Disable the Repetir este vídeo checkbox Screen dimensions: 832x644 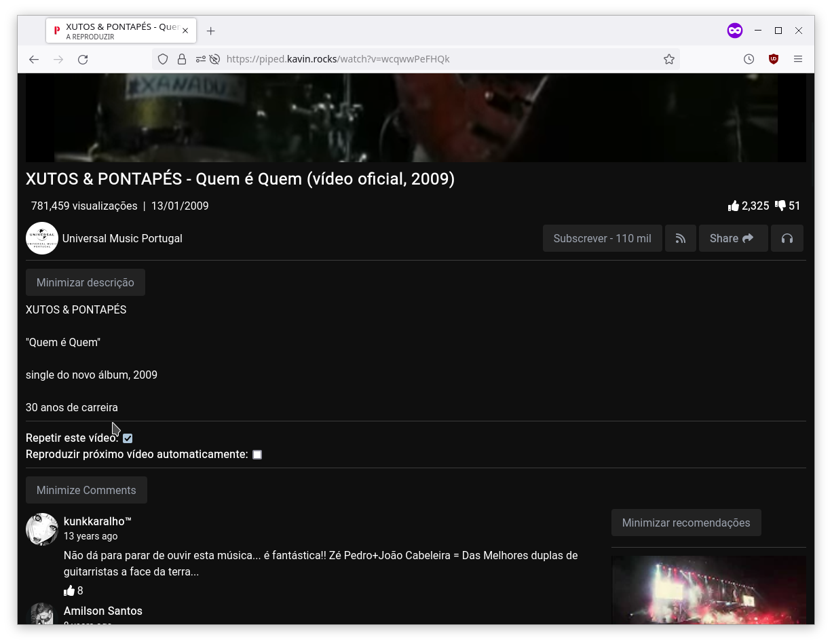coord(128,438)
